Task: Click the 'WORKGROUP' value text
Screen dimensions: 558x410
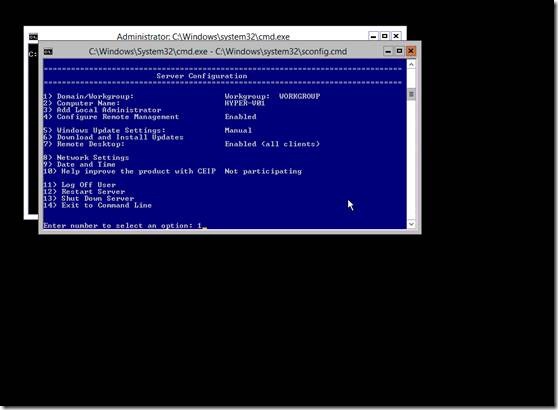Action: [x=299, y=96]
